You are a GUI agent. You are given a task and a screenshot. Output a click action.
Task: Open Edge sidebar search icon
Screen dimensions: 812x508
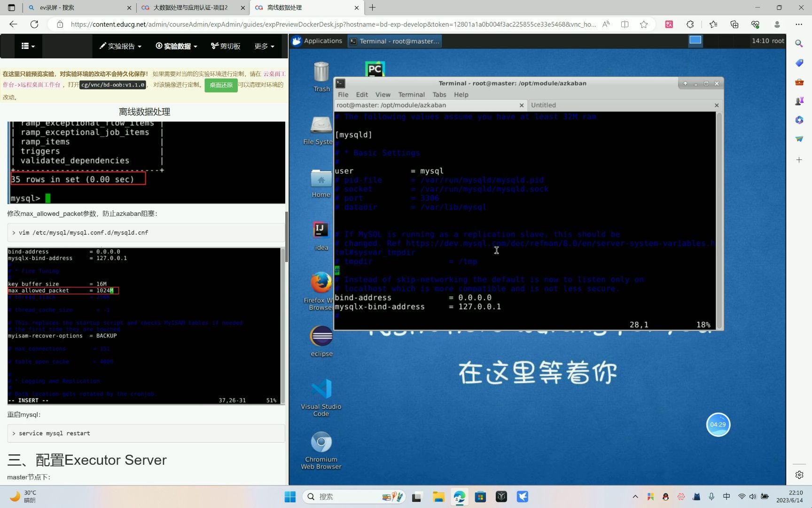(x=799, y=43)
